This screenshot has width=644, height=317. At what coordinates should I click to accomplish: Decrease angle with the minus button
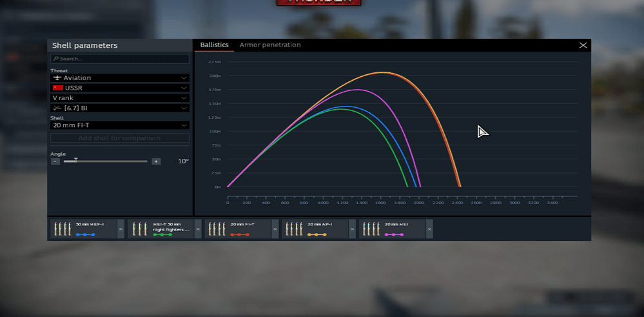pos(55,161)
